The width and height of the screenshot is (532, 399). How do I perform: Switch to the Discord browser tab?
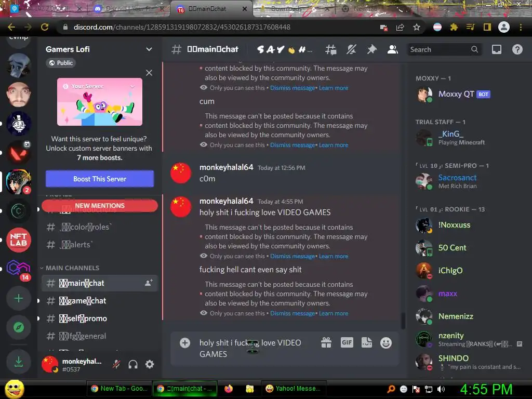pyautogui.click(x=129, y=9)
